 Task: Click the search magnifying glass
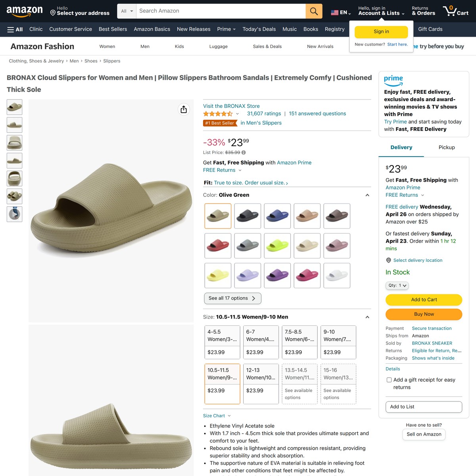tap(313, 11)
